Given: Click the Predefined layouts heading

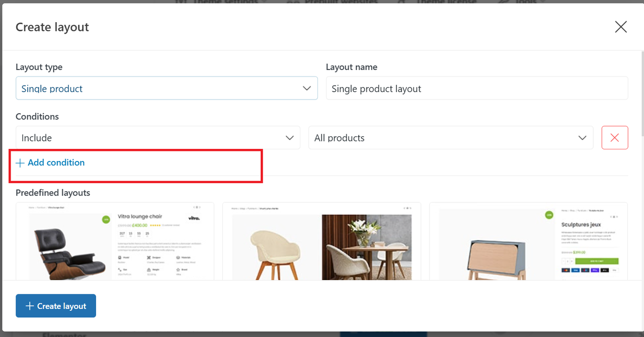Looking at the screenshot, I should click(x=53, y=193).
